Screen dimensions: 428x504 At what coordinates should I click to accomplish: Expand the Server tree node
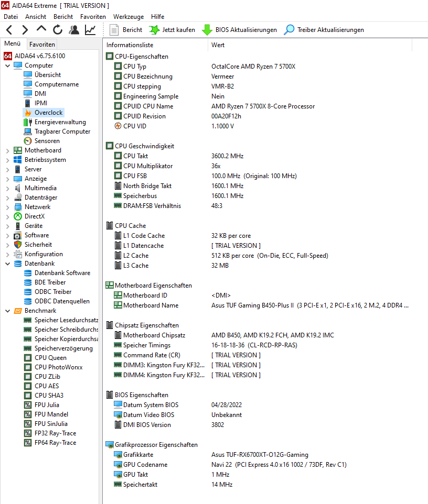click(8, 169)
